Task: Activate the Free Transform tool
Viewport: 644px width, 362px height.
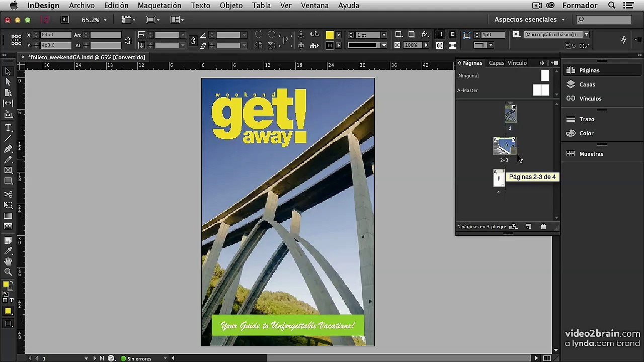Action: point(8,205)
